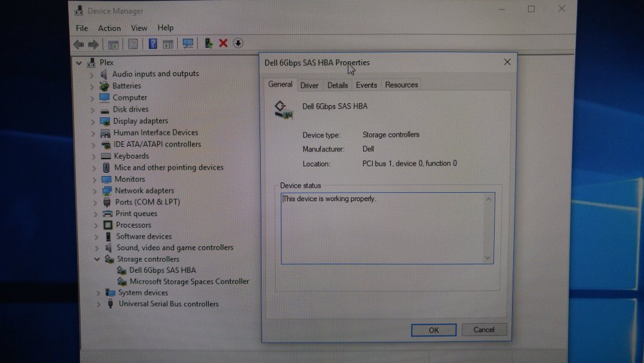Click the Mice and other pointing devices icon

(x=106, y=168)
